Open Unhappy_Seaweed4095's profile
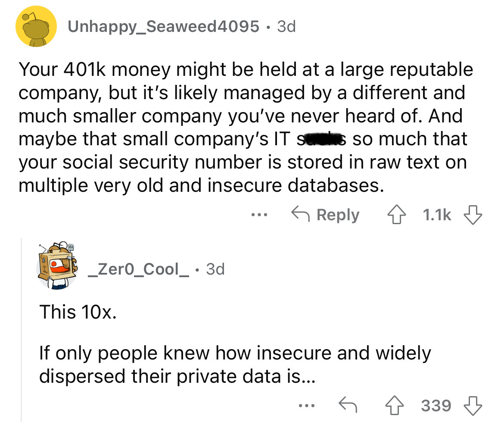The width and height of the screenshot is (504, 422). pyautogui.click(x=164, y=25)
